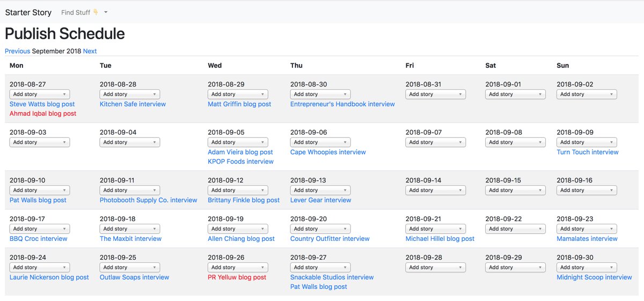Open Add story dropdown for 2018-09-05

[x=238, y=143]
